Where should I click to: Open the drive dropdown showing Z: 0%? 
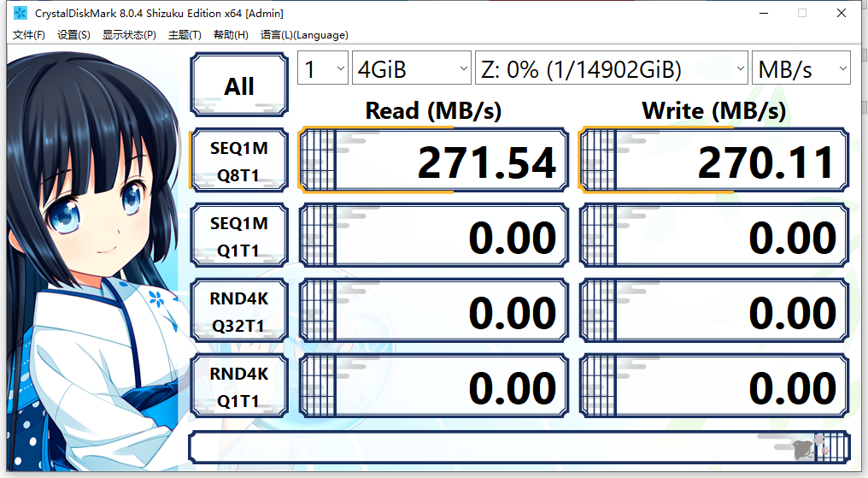click(x=611, y=68)
